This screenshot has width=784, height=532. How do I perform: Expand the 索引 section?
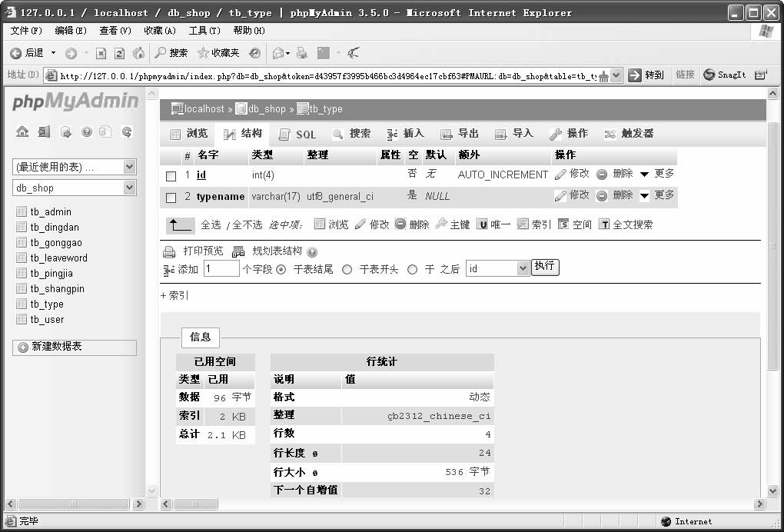point(174,295)
